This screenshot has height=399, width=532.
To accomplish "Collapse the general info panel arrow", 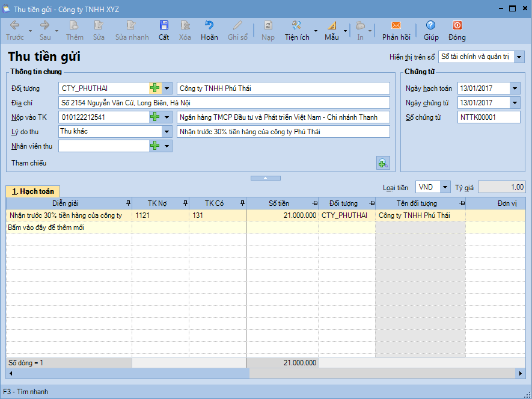I will 265,178.
